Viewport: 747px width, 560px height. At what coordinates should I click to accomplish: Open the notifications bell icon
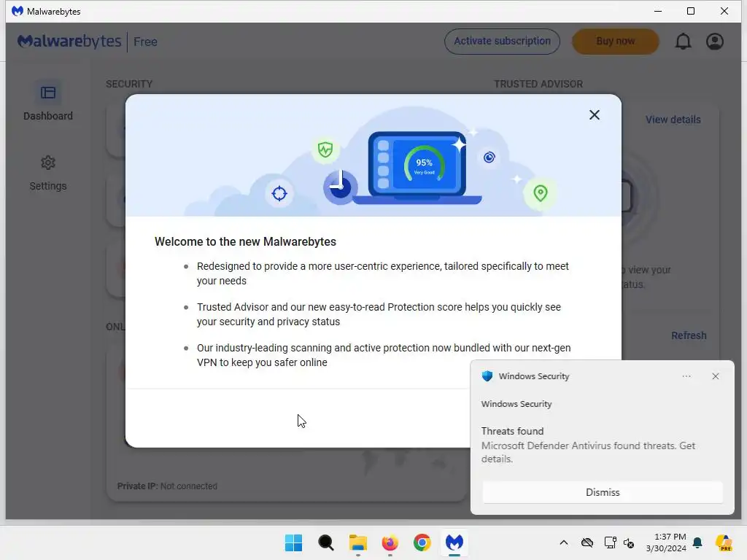(683, 42)
